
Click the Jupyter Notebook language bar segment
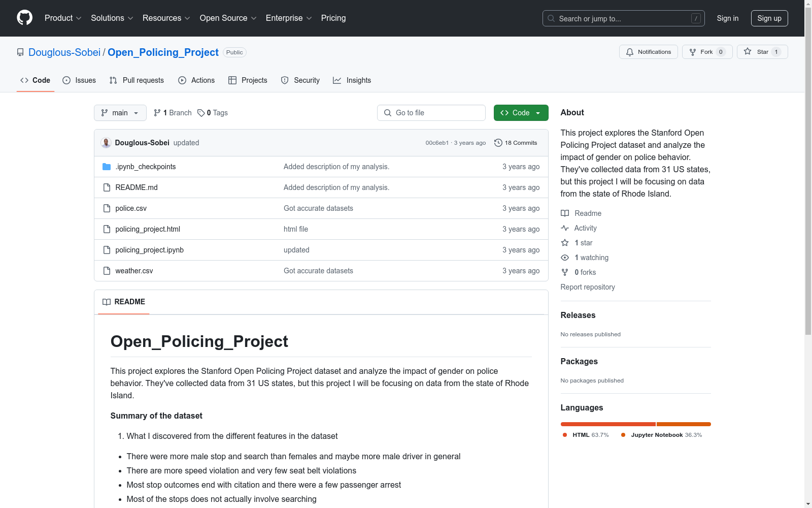[684, 424]
